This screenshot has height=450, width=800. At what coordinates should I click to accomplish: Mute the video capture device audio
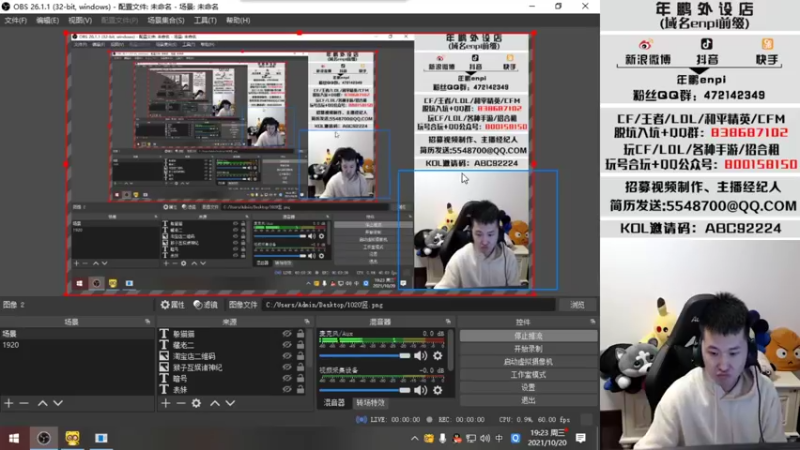pos(420,390)
